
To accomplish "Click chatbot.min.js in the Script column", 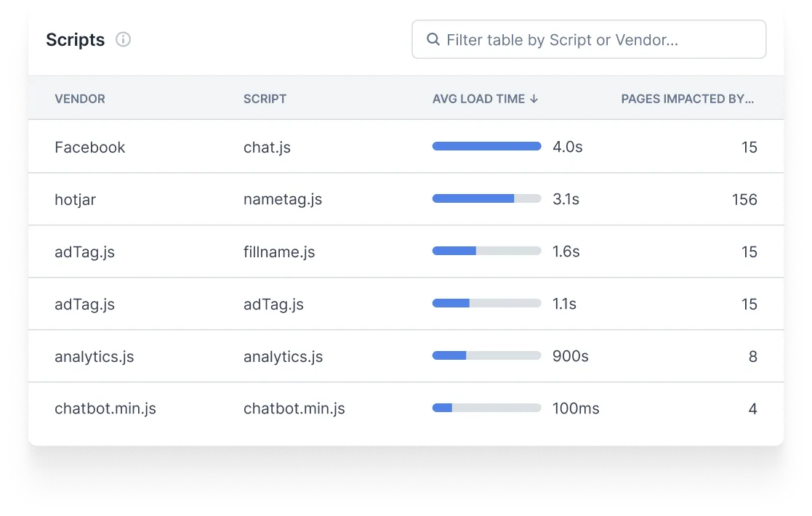I will tap(294, 409).
